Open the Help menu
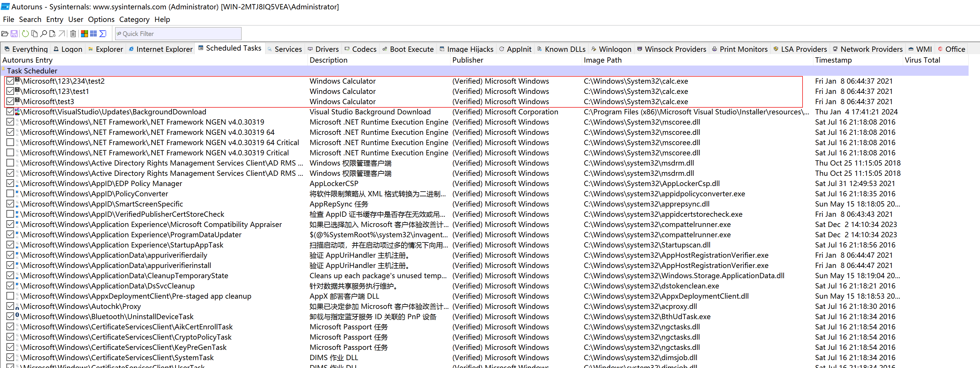 (162, 19)
